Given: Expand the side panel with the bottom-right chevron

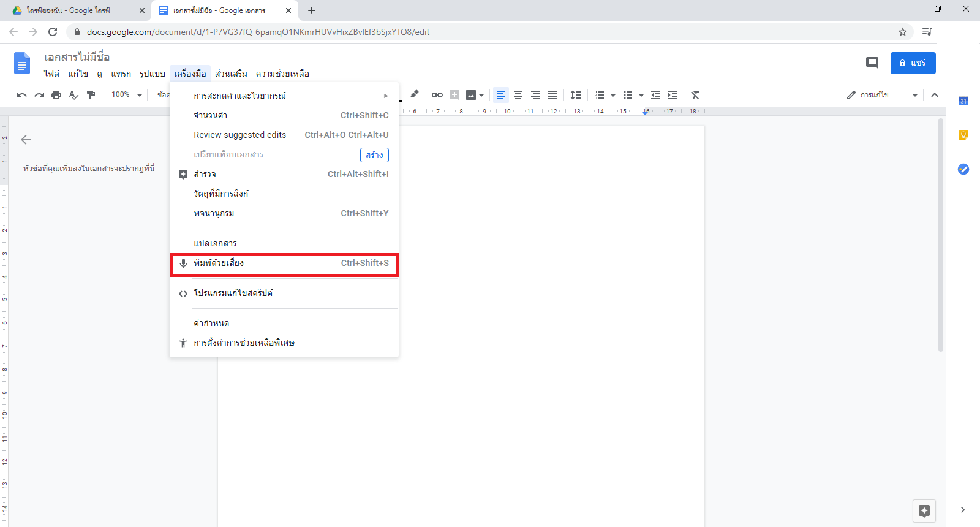Looking at the screenshot, I should 963,510.
